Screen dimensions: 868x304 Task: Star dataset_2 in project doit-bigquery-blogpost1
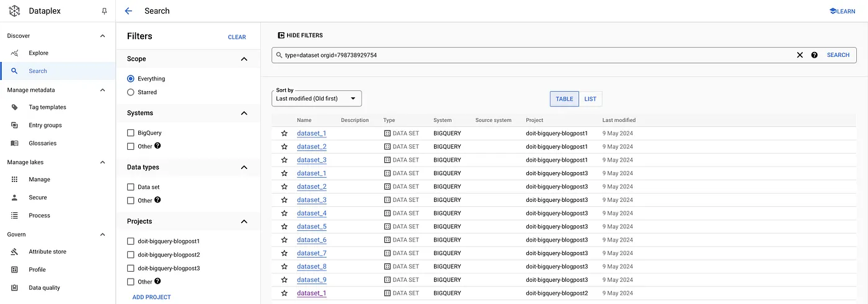tap(284, 147)
